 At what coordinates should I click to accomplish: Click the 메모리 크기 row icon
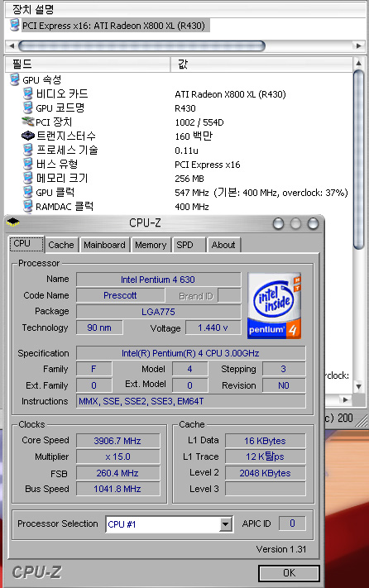pyautogui.click(x=28, y=178)
